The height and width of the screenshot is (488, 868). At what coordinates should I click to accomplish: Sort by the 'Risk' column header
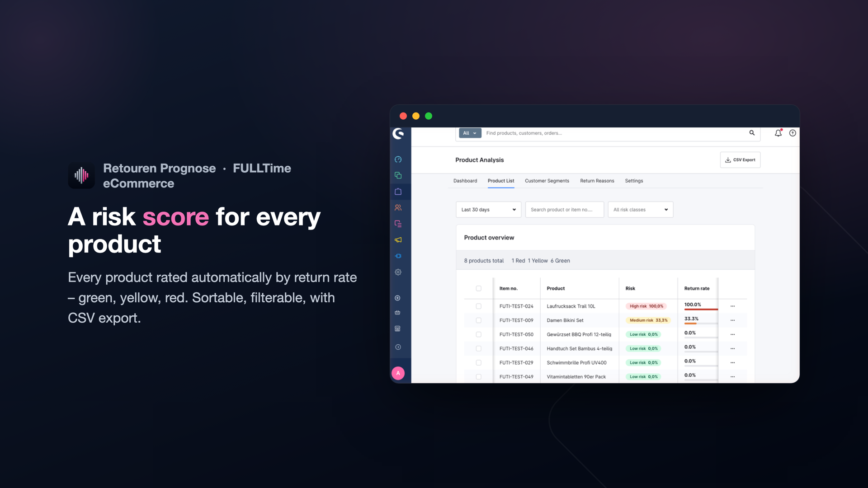630,288
